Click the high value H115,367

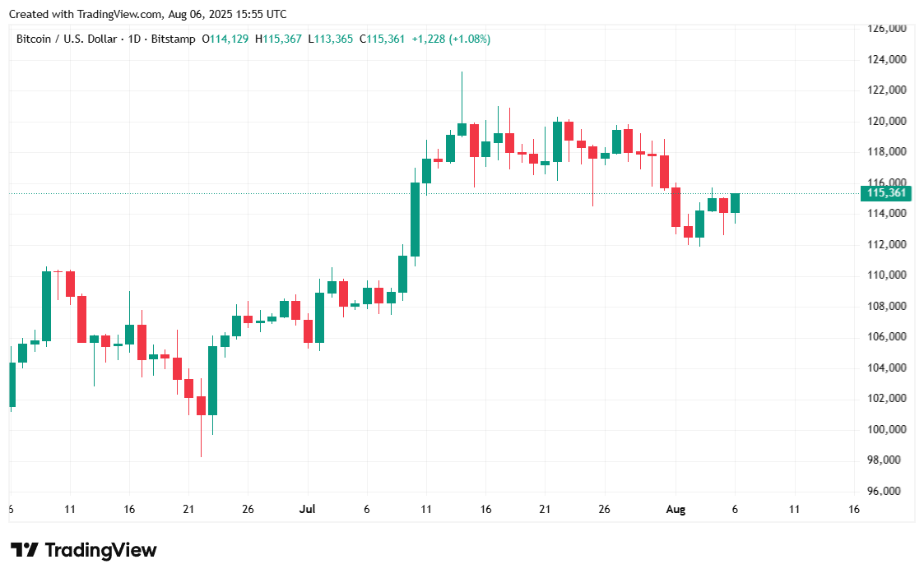(278, 39)
